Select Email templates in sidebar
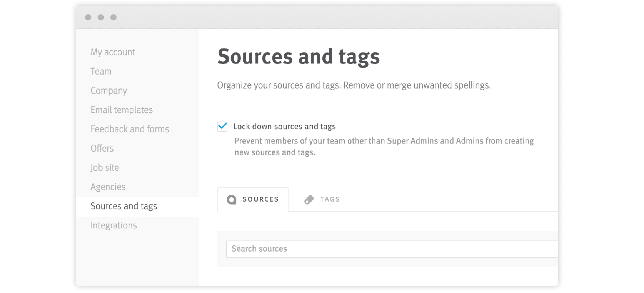The height and width of the screenshot is (293, 644). [x=121, y=110]
